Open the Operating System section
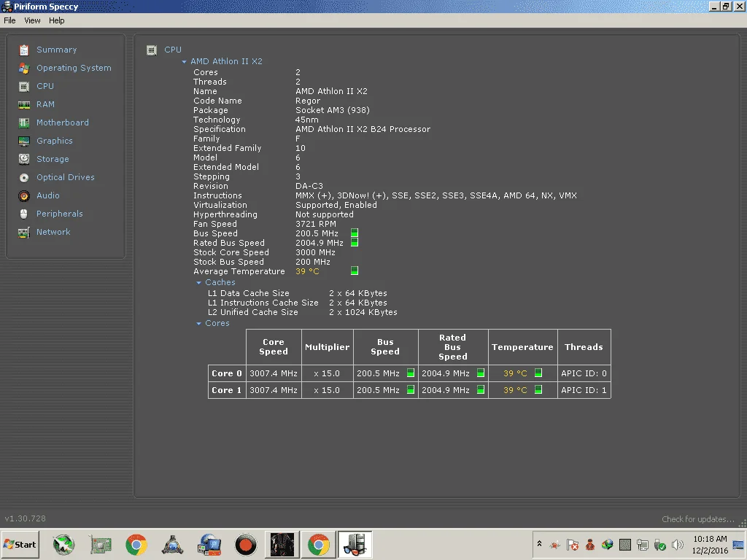The image size is (747, 560). 74,68
